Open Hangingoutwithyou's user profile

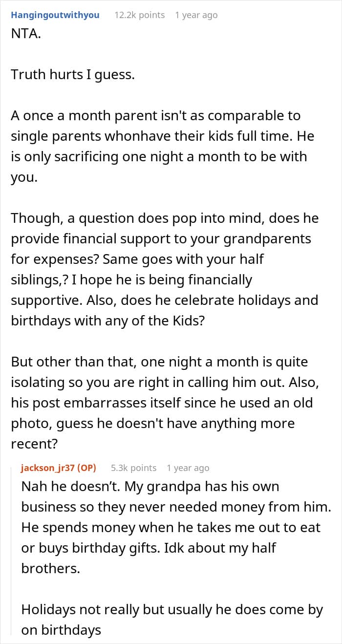[55, 15]
